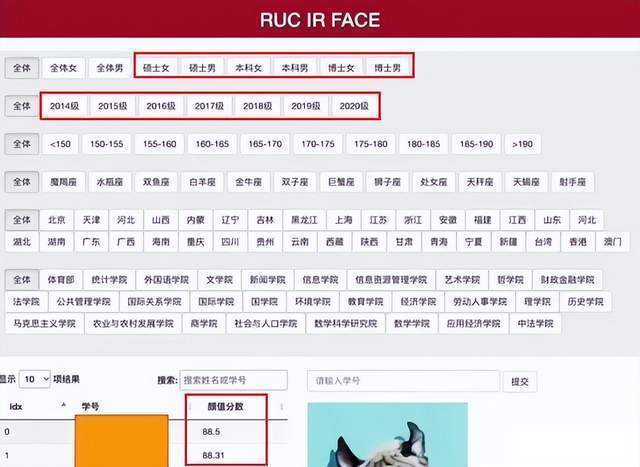Filter by 商学院
This screenshot has width=640, height=467.
[204, 324]
